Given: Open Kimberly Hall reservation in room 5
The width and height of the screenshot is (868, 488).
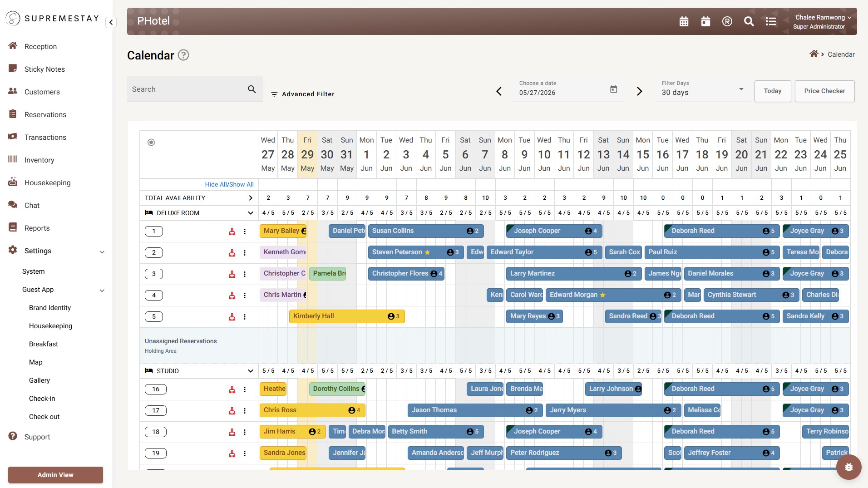Looking at the screenshot, I should 347,316.
